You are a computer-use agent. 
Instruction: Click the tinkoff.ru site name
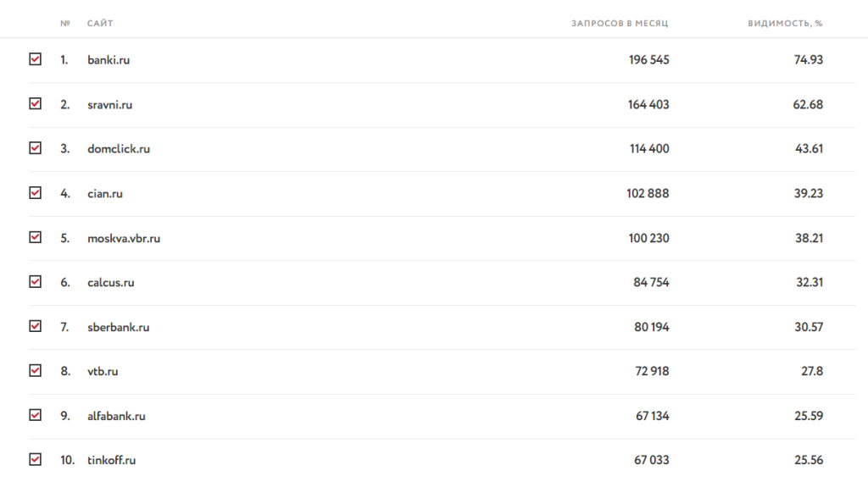(x=111, y=460)
